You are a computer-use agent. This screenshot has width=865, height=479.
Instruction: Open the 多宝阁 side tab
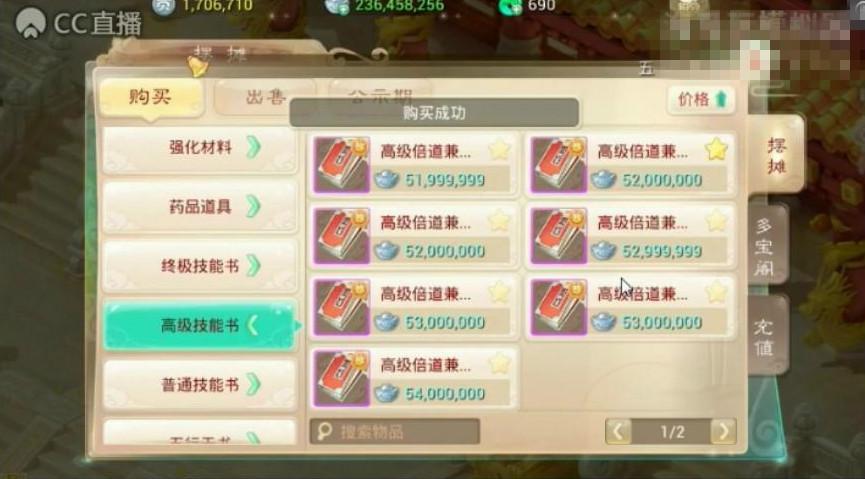766,246
